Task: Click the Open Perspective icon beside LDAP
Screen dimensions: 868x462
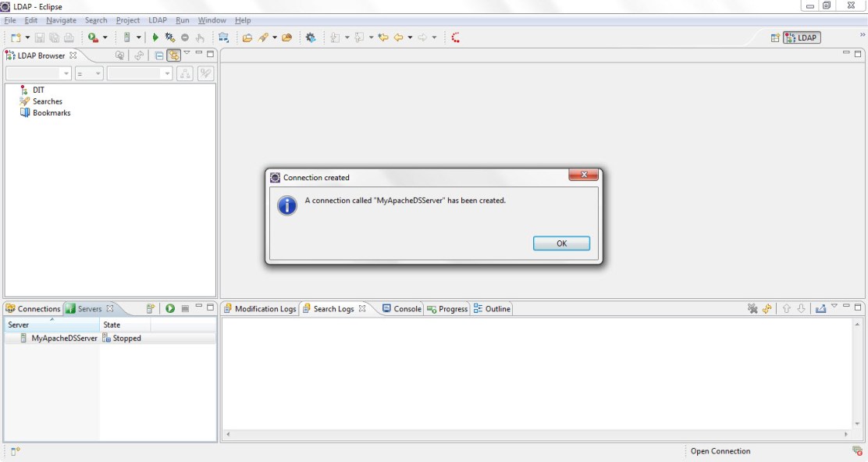Action: [775, 37]
